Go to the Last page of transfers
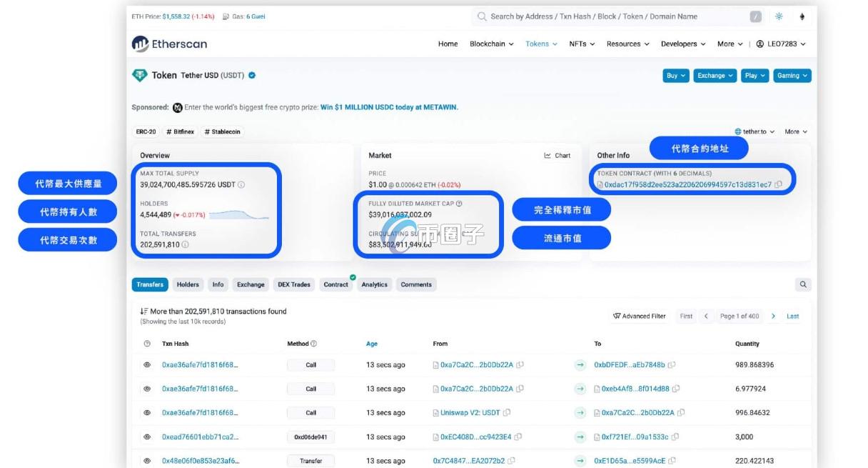Image resolution: width=868 pixels, height=468 pixels. pyautogui.click(x=793, y=316)
